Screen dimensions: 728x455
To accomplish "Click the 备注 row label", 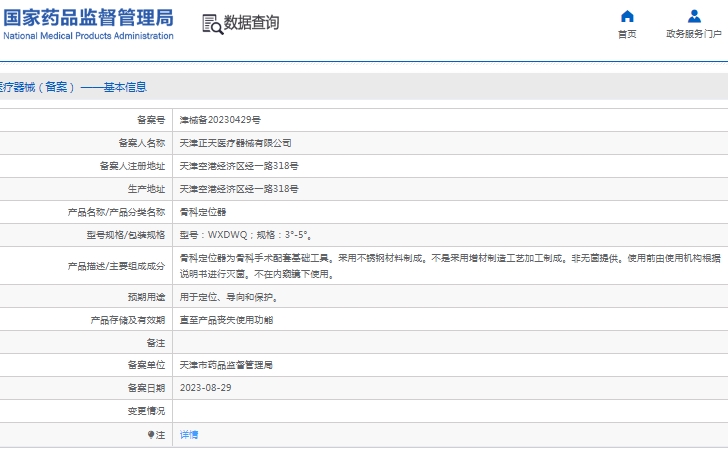I will [x=156, y=343].
